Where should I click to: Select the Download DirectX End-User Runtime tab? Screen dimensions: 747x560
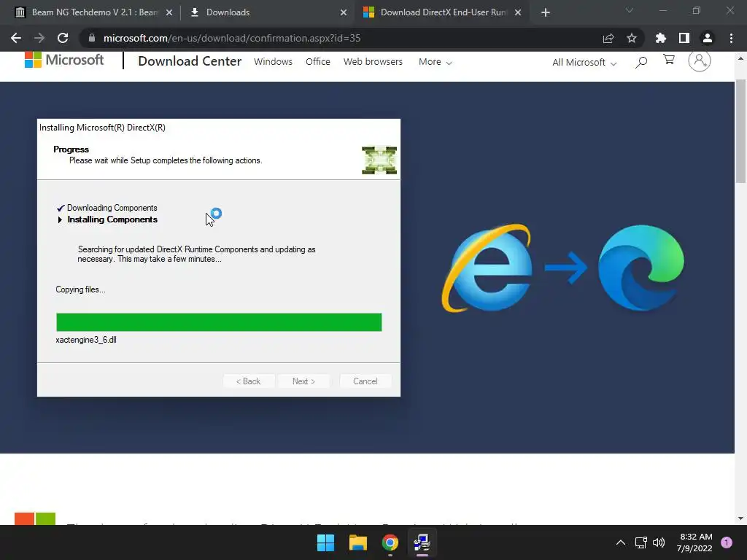click(x=443, y=12)
